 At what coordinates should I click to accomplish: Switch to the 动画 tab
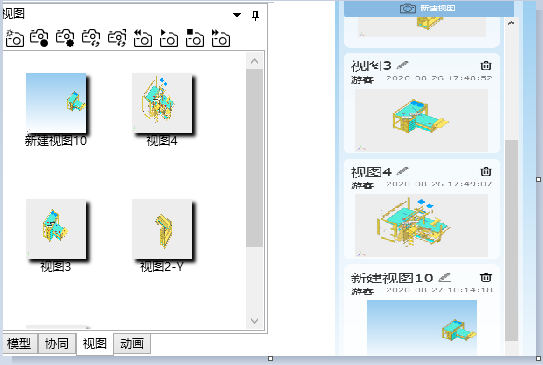pos(132,344)
